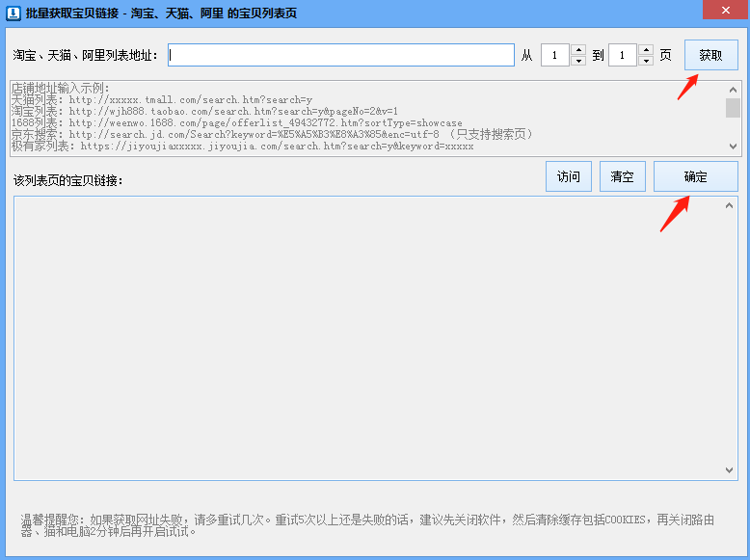Viewport: 750px width, 560px height.
Task: Click the app icon in title bar
Action: coord(13,13)
